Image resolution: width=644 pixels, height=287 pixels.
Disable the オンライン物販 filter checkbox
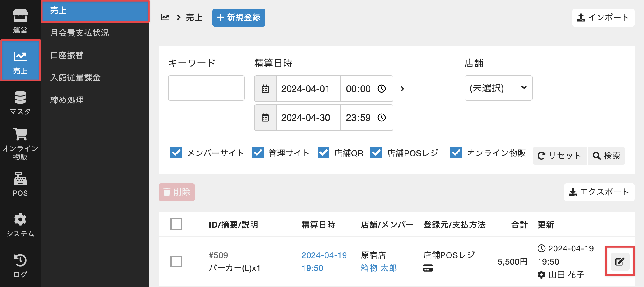click(456, 153)
